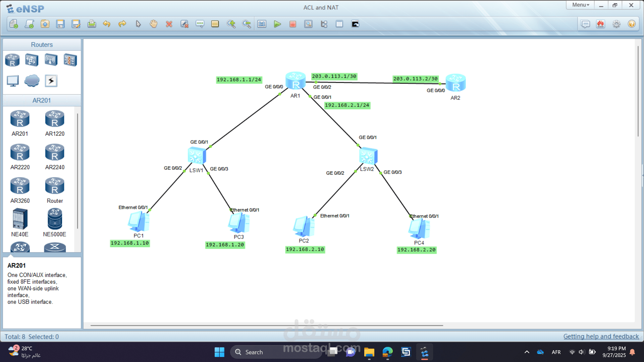The image size is (644, 362).
Task: Switch to the Routers category panel
Action: (x=42, y=44)
